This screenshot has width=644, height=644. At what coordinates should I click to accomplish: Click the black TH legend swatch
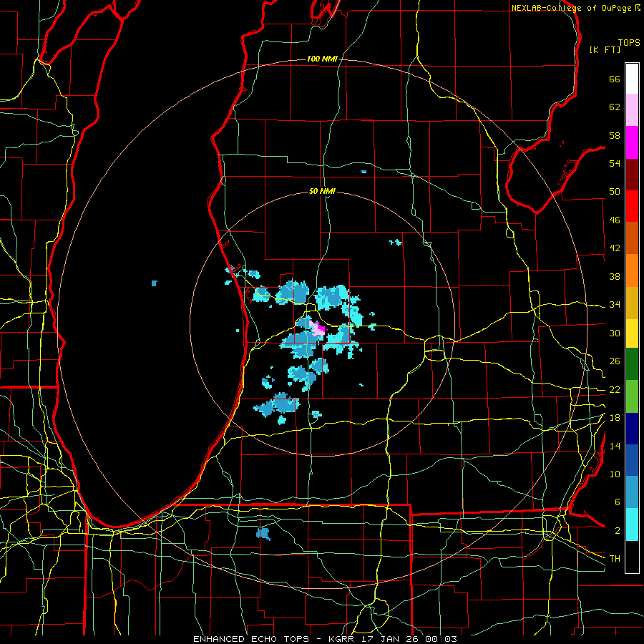[632, 557]
